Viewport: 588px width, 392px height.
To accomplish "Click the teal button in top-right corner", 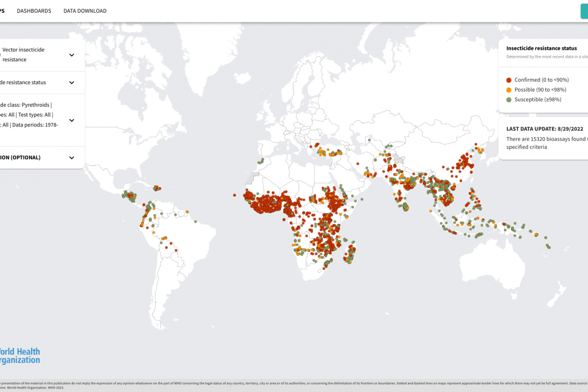I will [584, 11].
